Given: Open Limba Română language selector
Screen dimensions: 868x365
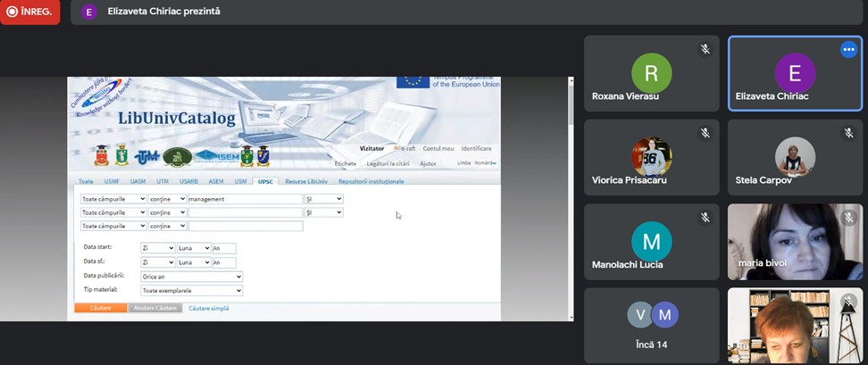Looking at the screenshot, I should (x=485, y=163).
